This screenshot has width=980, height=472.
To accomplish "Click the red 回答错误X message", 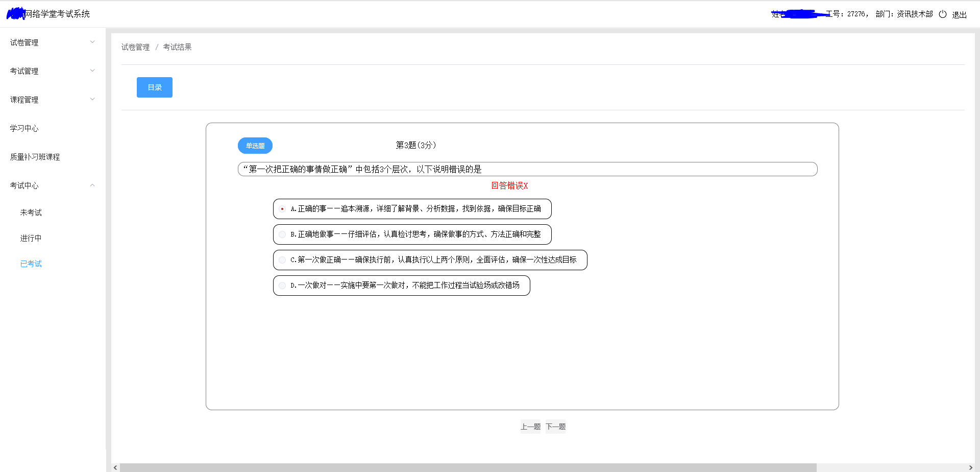I will tap(509, 185).
